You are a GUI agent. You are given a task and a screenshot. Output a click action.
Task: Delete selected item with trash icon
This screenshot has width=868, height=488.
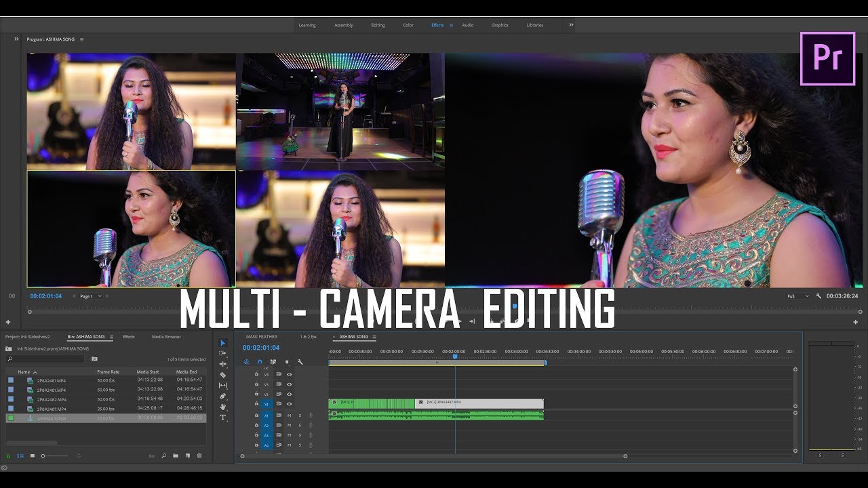point(199,456)
